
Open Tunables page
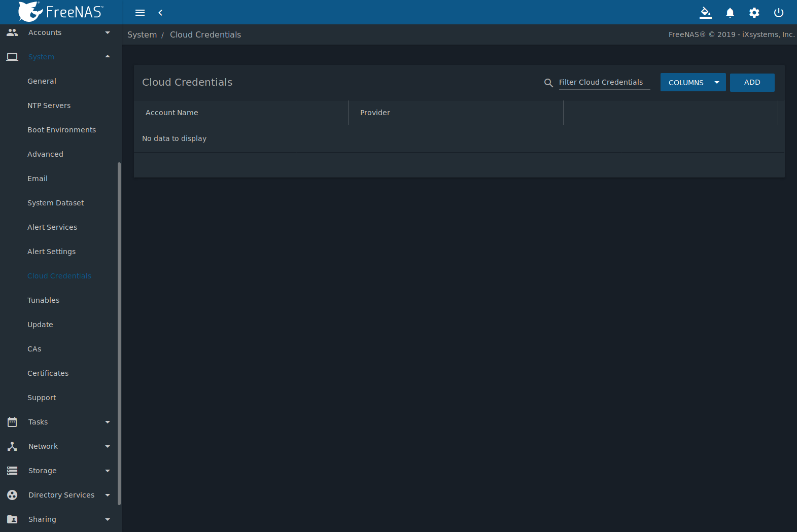pyautogui.click(x=43, y=300)
